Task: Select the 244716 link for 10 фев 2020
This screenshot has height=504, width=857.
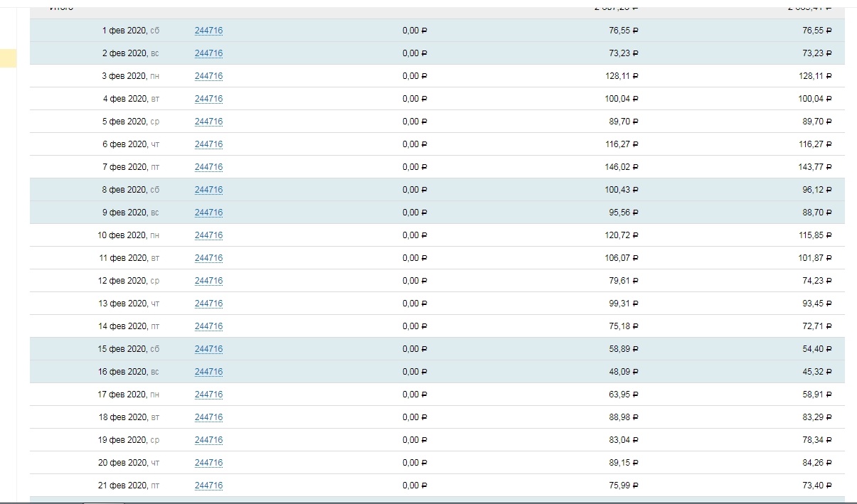Action: [x=208, y=235]
